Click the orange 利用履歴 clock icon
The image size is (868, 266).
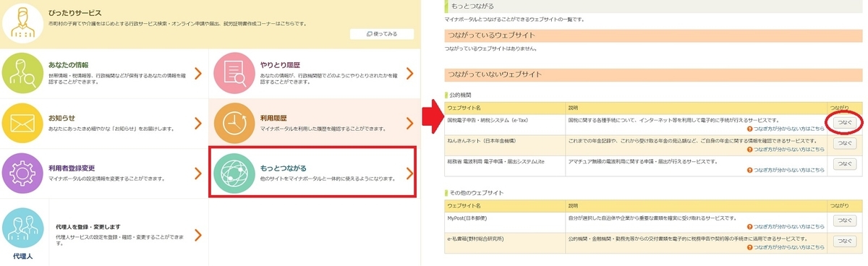(x=234, y=122)
